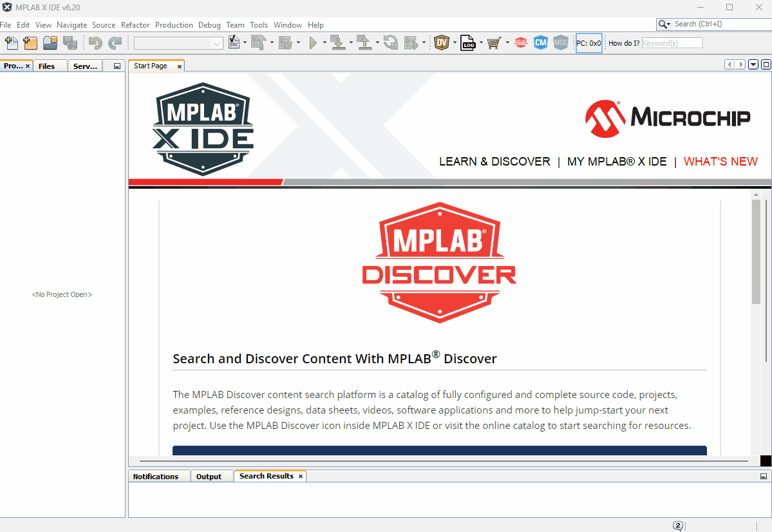Expand the Clean and Build dropdown arrow
Image resolution: width=772 pixels, height=532 pixels.
(x=298, y=43)
